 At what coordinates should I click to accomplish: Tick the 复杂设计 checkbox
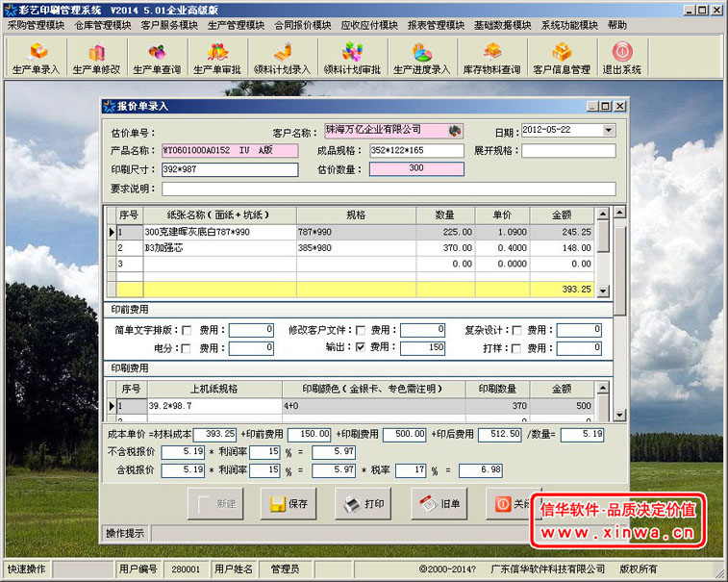[x=517, y=330]
